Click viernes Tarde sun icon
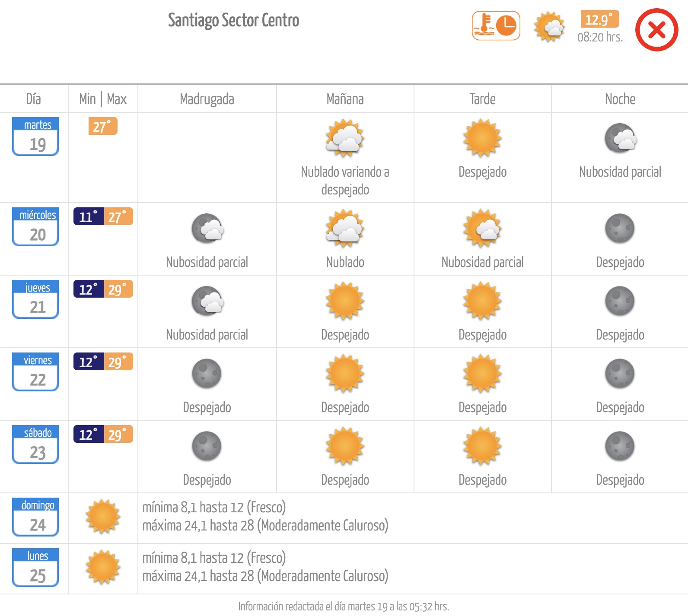The image size is (688, 616). coord(482,374)
